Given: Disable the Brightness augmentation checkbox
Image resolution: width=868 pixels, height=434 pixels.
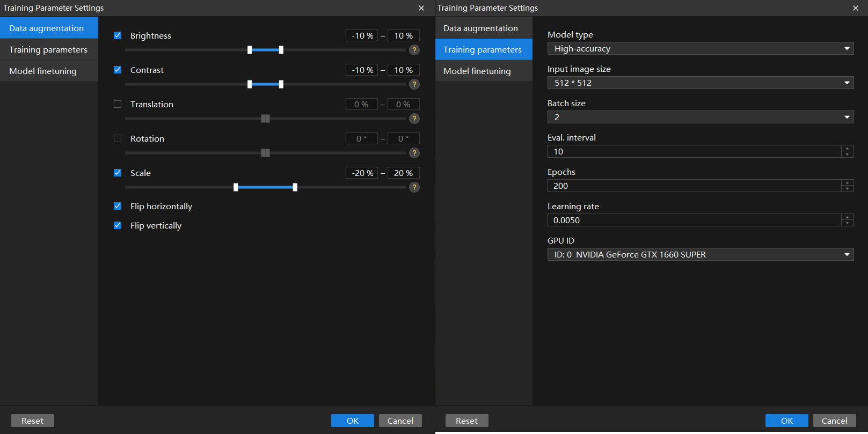Looking at the screenshot, I should (x=118, y=35).
